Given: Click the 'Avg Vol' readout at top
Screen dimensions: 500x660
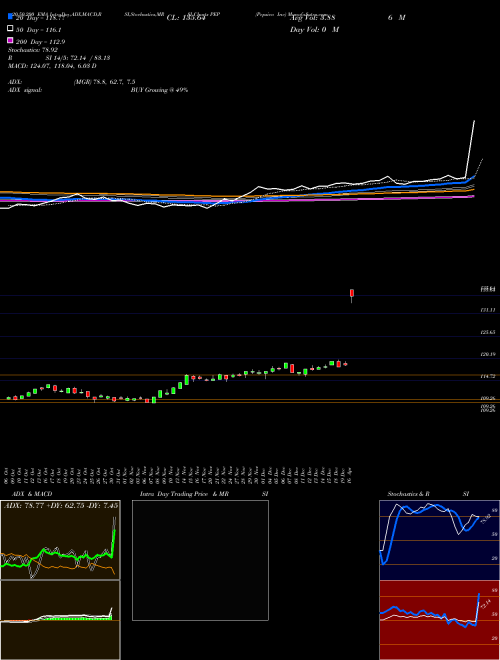Looking at the screenshot, I should pos(312,18).
